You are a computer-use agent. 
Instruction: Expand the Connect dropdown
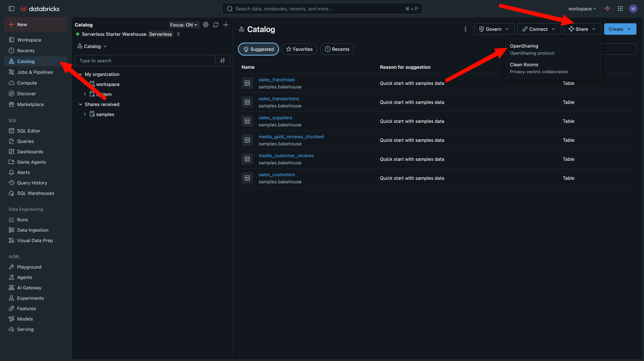(x=539, y=29)
